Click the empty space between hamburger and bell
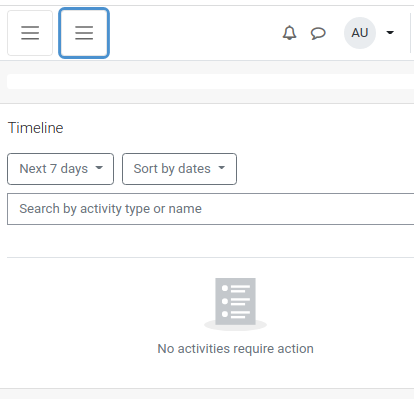The height and width of the screenshot is (399, 414). [x=195, y=33]
